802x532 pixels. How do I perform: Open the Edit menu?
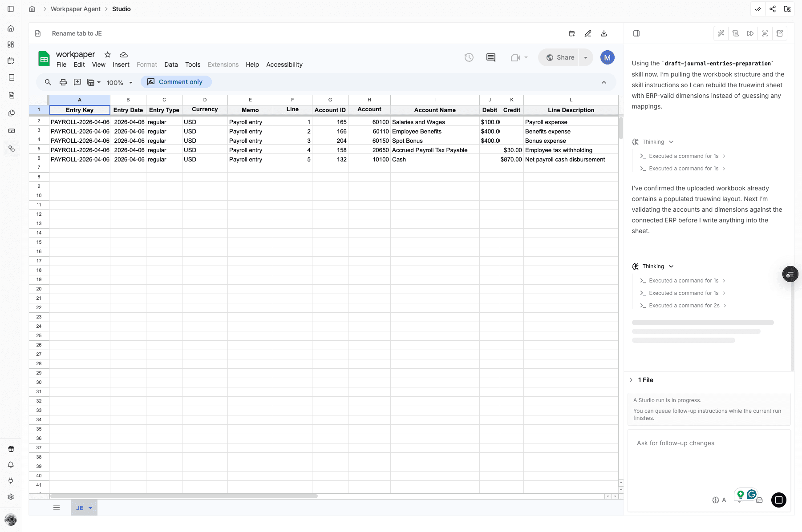tap(79, 64)
